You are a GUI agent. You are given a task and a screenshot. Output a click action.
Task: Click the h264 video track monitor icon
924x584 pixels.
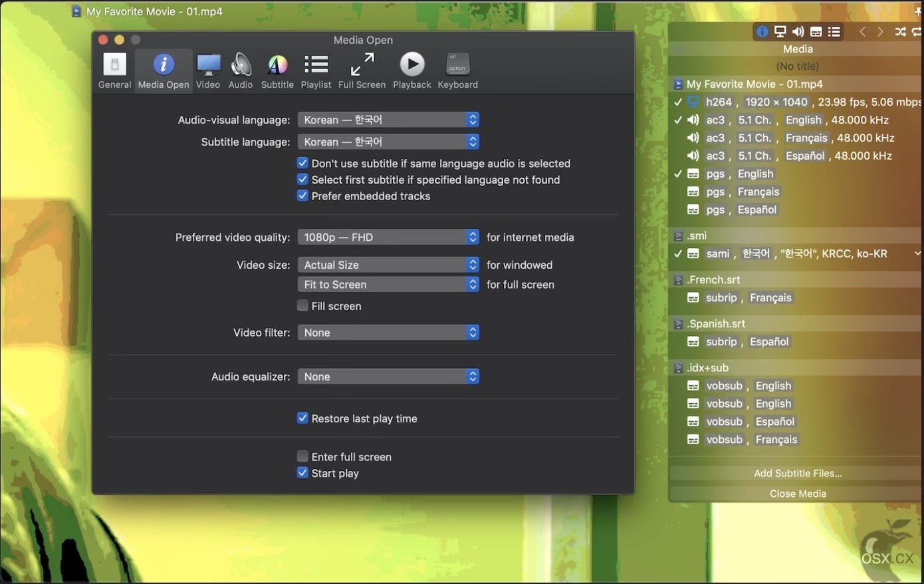click(x=693, y=102)
